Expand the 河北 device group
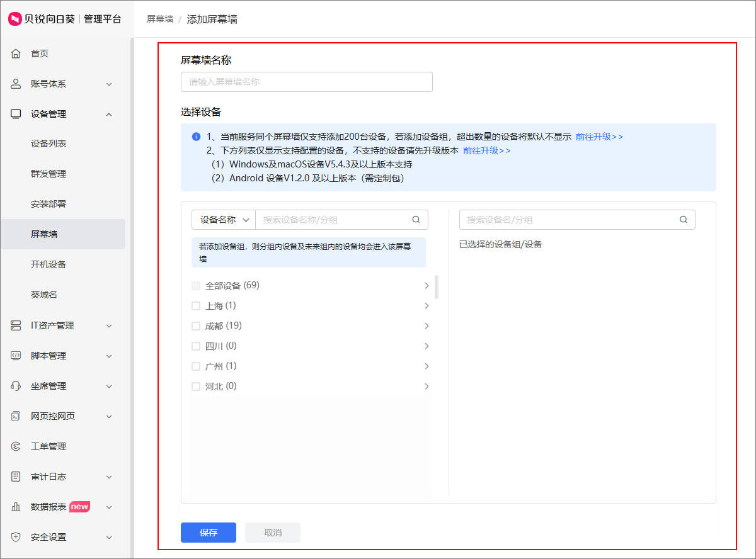The width and height of the screenshot is (756, 559). [427, 386]
